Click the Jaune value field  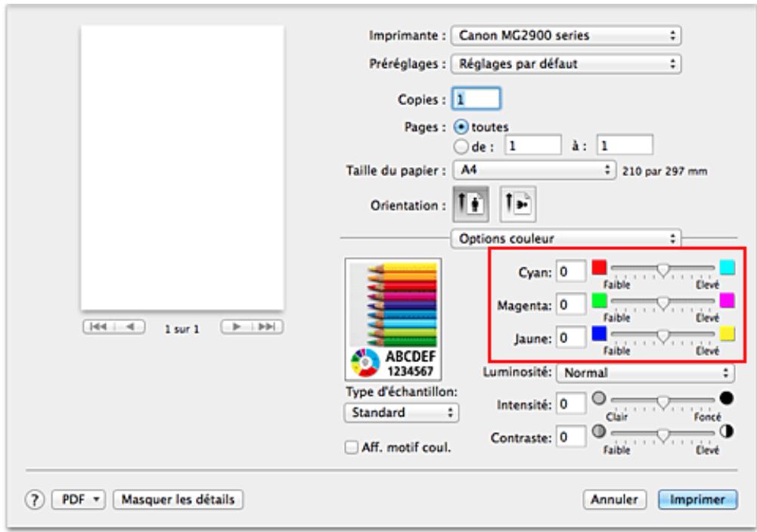pos(571,338)
